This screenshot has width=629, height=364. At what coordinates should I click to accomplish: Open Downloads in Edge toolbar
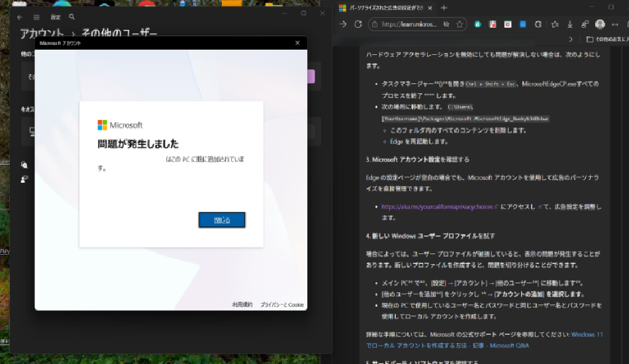point(570,24)
